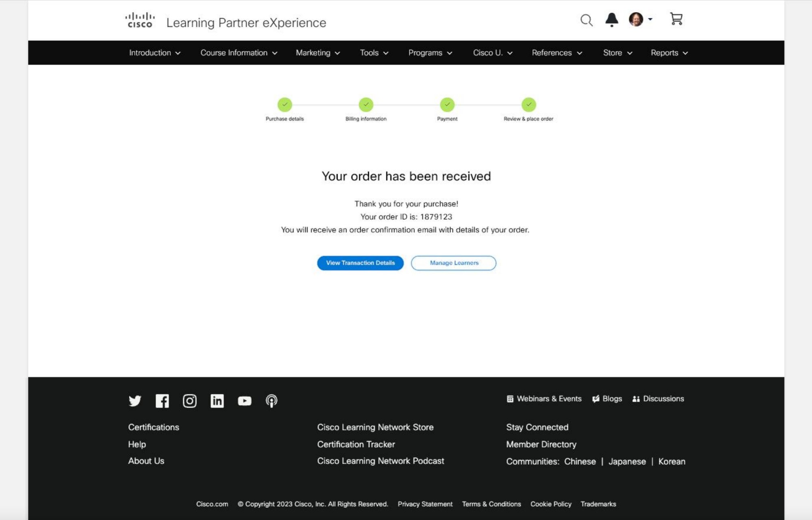This screenshot has width=812, height=520.
Task: Open the LinkedIn footer icon
Action: [217, 401]
